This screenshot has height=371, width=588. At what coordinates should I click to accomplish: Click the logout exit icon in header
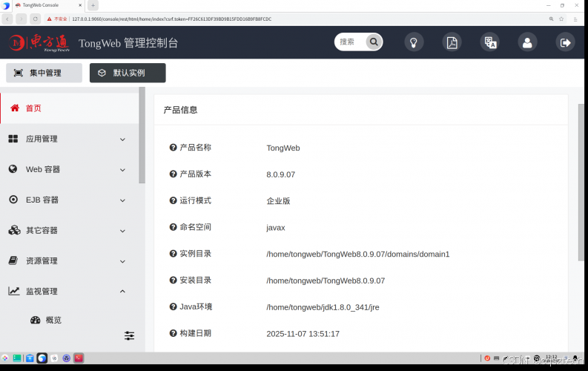tap(565, 42)
